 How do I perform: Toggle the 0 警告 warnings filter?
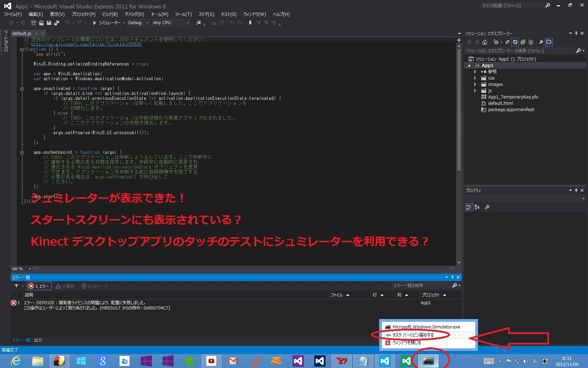[x=65, y=286]
